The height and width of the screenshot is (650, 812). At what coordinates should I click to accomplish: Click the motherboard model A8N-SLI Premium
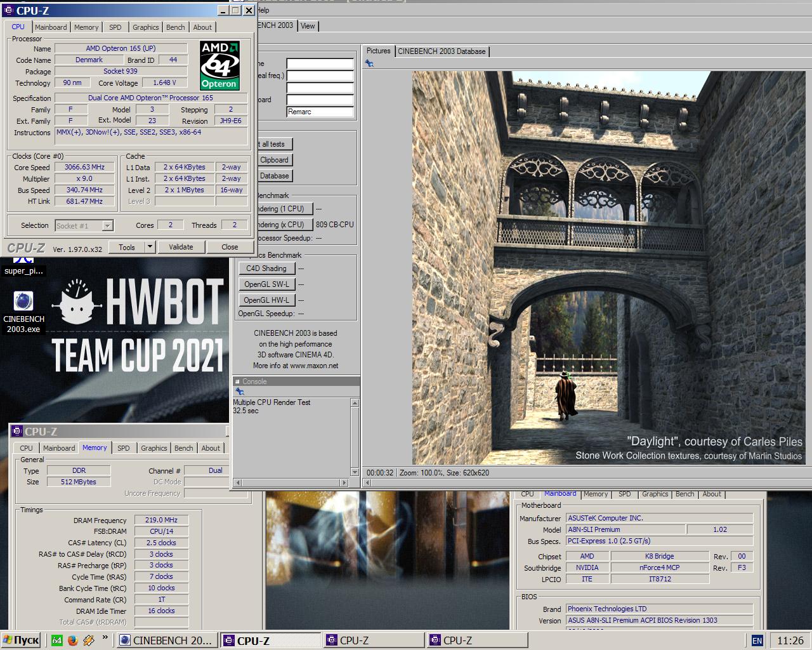pyautogui.click(x=625, y=529)
